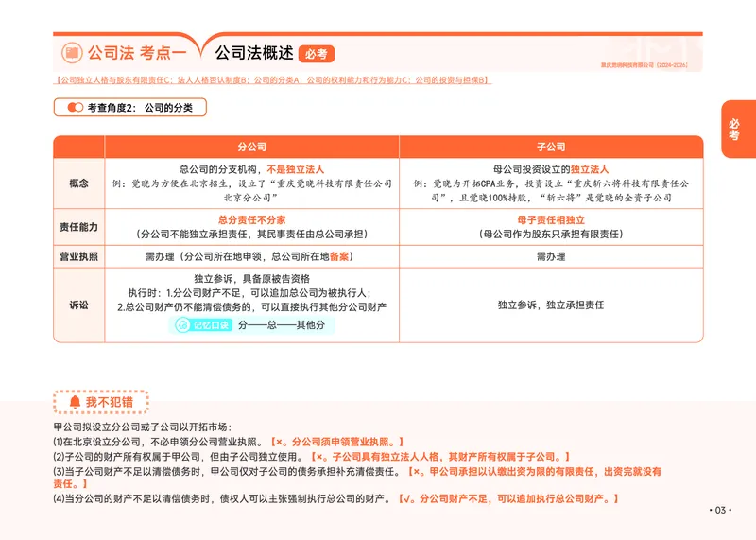Select the 概念 row header
Image resolution: width=756 pixels, height=540 pixels.
tap(79, 183)
